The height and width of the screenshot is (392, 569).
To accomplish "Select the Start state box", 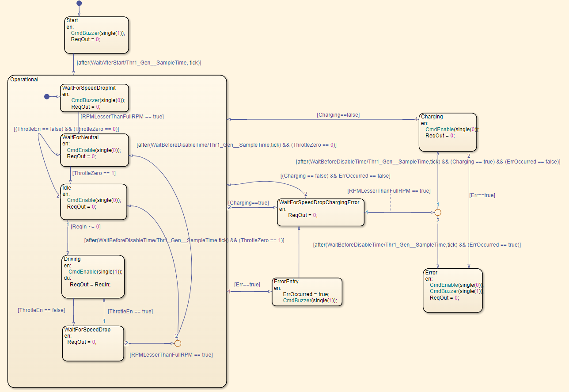I will 96,35.
